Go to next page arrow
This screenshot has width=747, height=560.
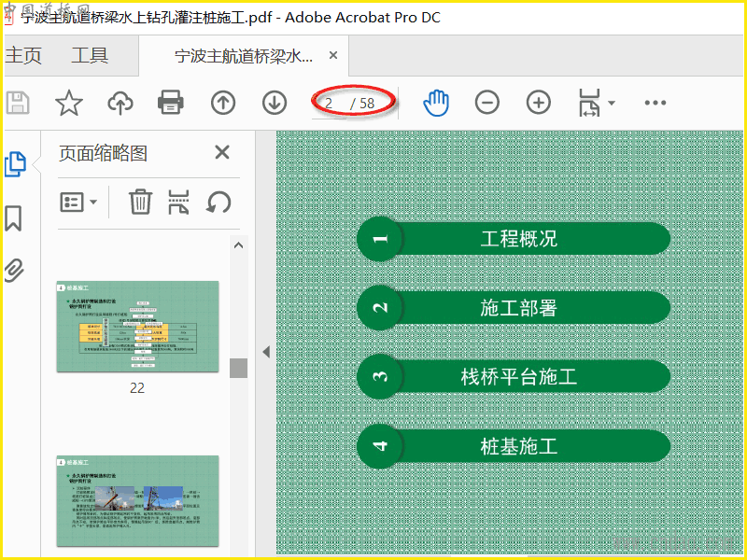coord(275,103)
